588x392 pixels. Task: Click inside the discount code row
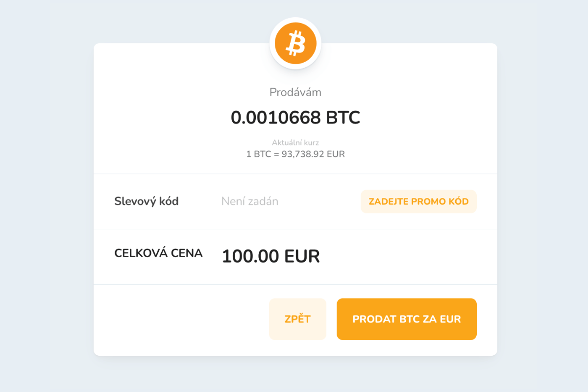[x=294, y=201]
